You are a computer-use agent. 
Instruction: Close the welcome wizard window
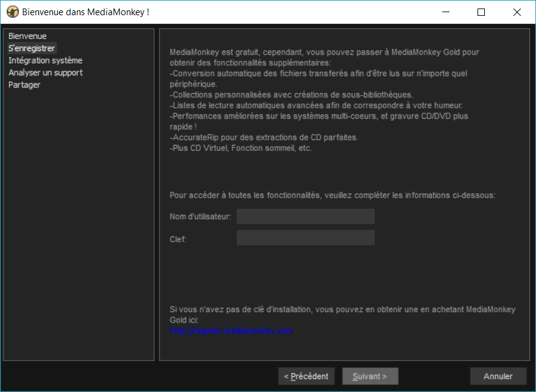517,12
